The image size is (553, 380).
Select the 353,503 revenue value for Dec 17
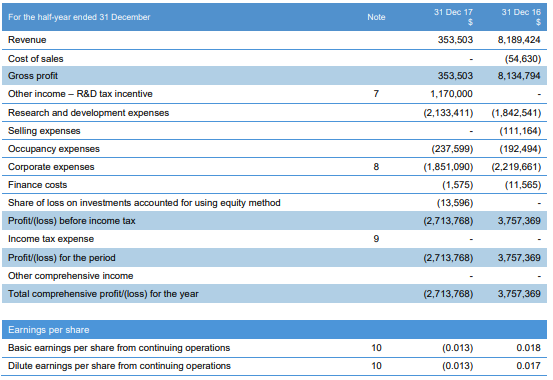455,40
